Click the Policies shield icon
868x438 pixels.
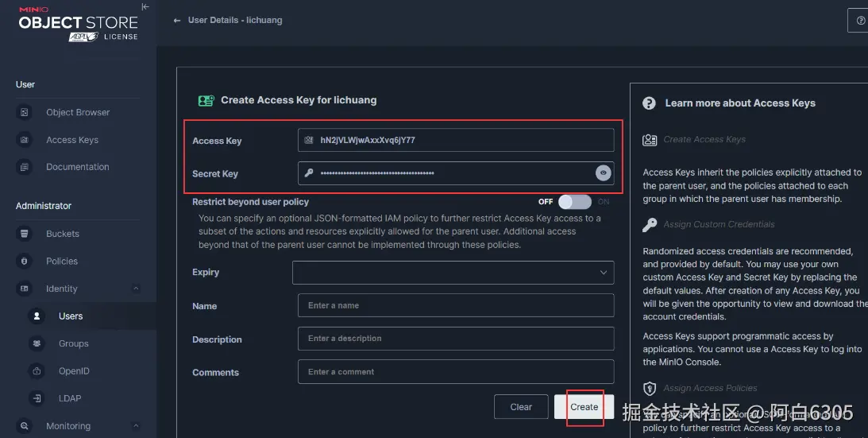coord(25,262)
